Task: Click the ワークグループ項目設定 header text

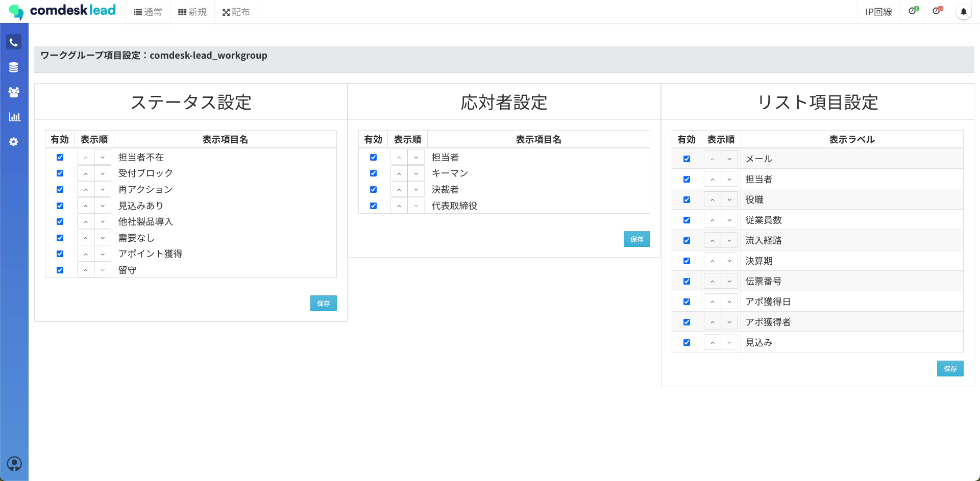Action: [x=154, y=55]
